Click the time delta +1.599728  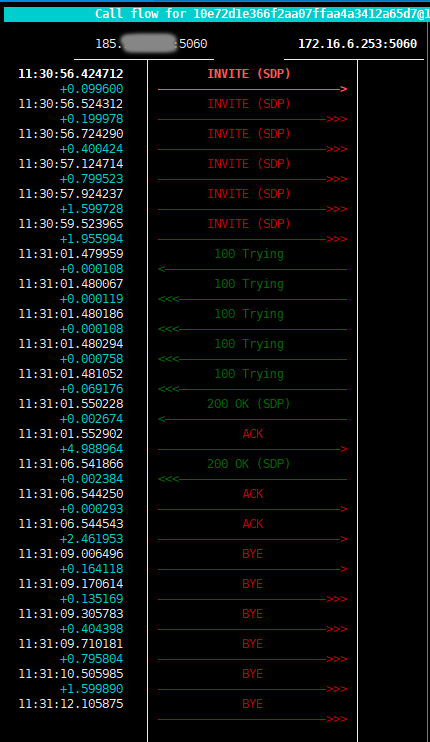point(91,209)
